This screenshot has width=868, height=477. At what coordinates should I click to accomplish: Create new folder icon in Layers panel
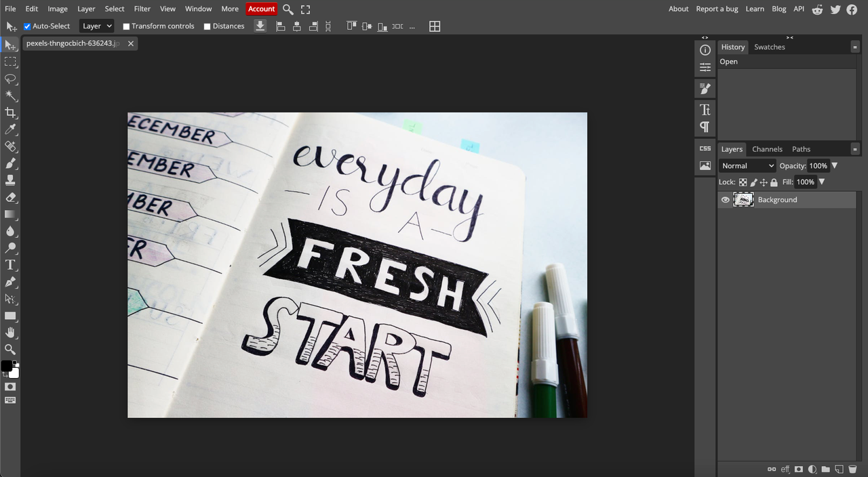pyautogui.click(x=825, y=469)
